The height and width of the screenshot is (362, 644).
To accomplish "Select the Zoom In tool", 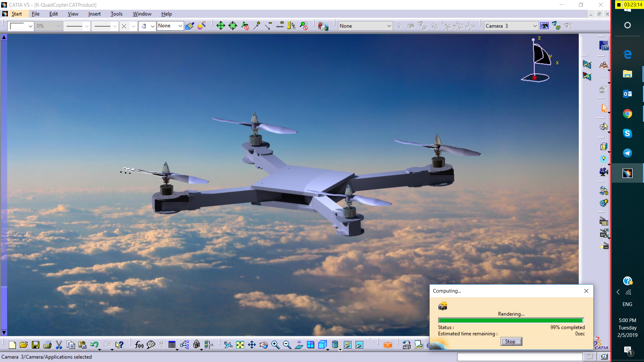I will coord(275,345).
